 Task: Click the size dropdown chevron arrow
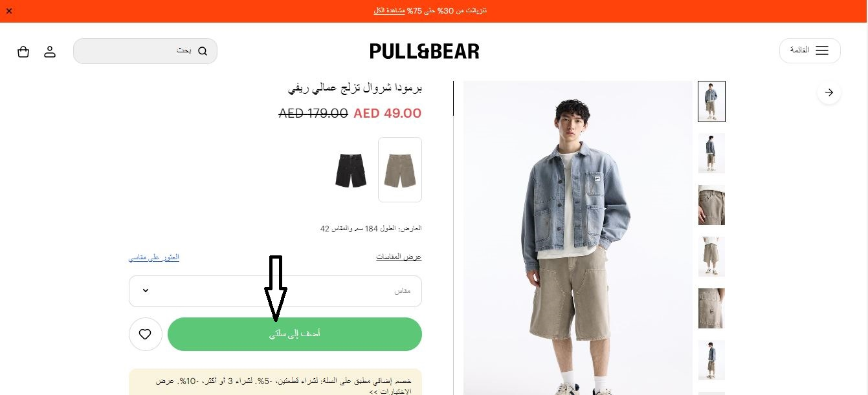146,291
